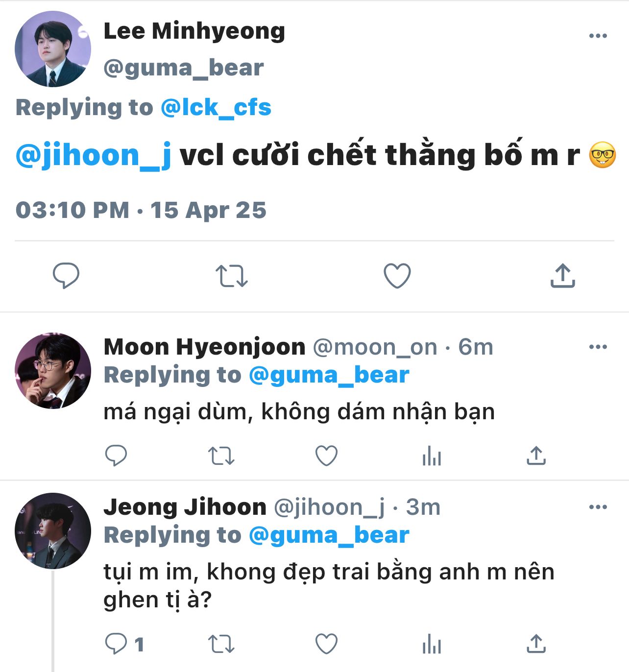Open the @jihoon_j mention in main tweet
Screen dimensions: 629x672
(x=94, y=155)
